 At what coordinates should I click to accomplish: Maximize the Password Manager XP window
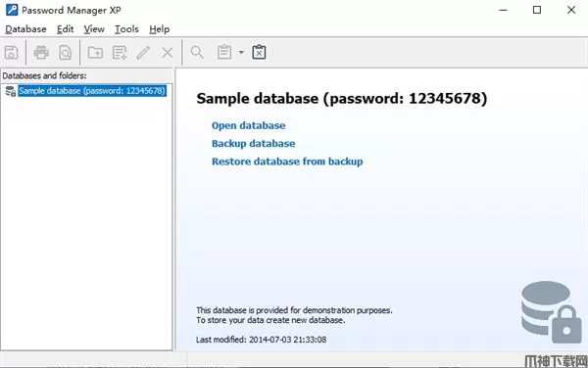point(537,10)
